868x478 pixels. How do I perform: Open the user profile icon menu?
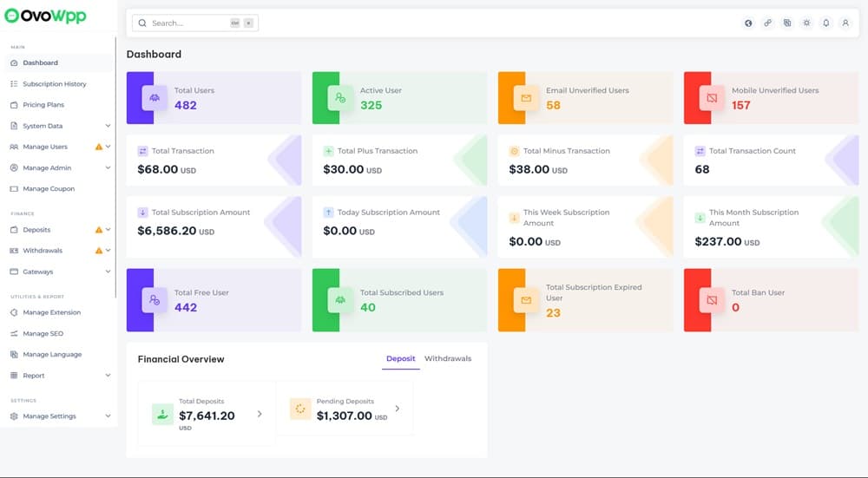coord(845,23)
